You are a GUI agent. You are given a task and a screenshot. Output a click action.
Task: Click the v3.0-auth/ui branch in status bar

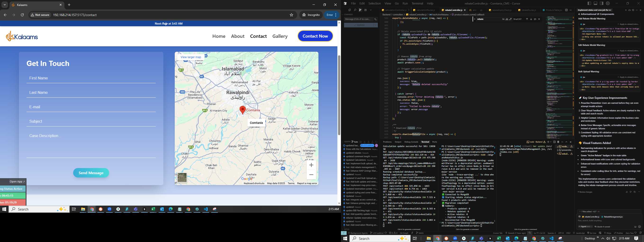[x=377, y=233]
